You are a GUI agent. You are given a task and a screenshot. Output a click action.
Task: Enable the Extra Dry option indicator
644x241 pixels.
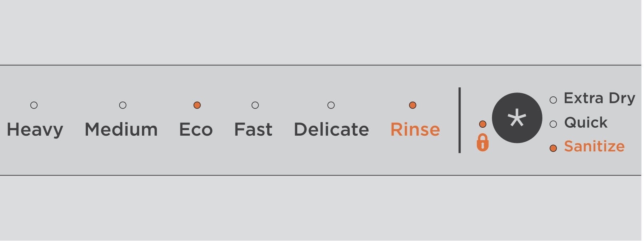coord(553,100)
